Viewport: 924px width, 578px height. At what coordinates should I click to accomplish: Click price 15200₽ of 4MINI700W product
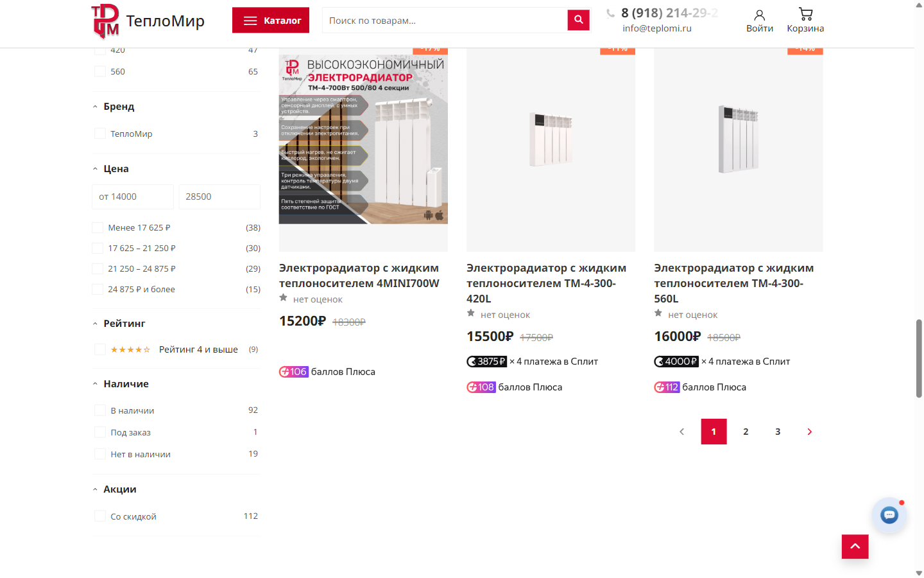(x=302, y=321)
